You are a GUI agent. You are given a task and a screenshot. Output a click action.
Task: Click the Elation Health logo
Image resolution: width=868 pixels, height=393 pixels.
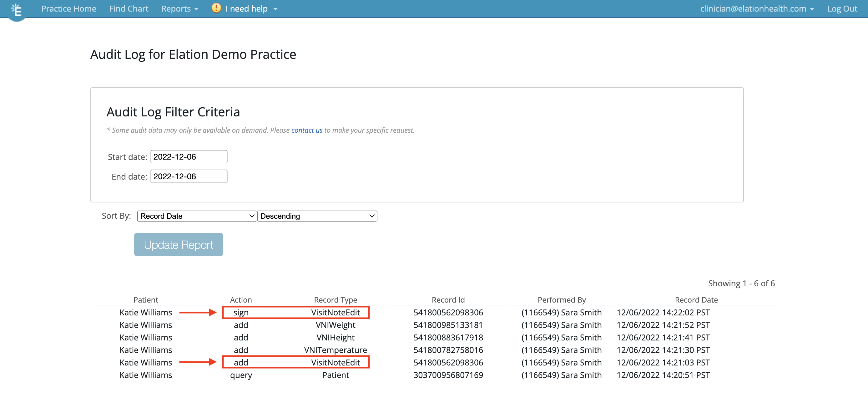[x=17, y=10]
